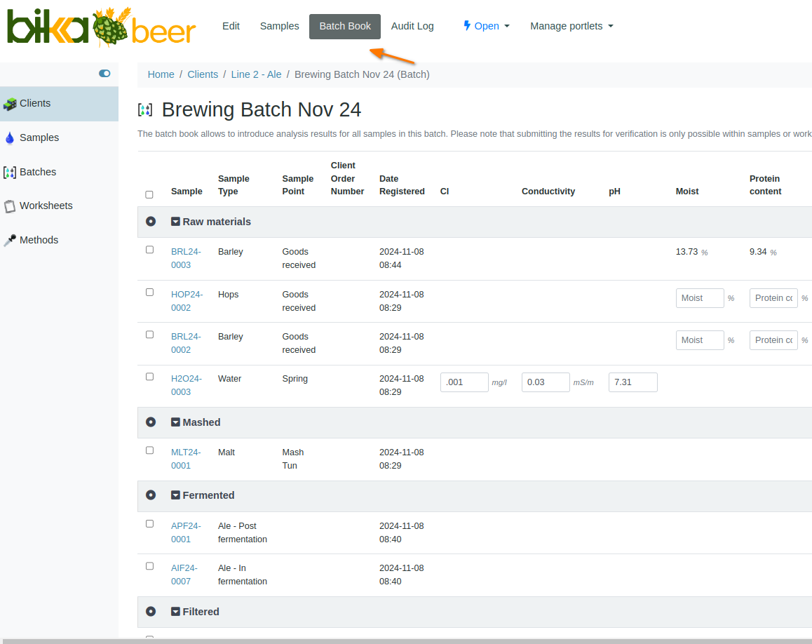Open the Home breadcrumb link
Viewport: 812px width, 644px height.
(161, 74)
